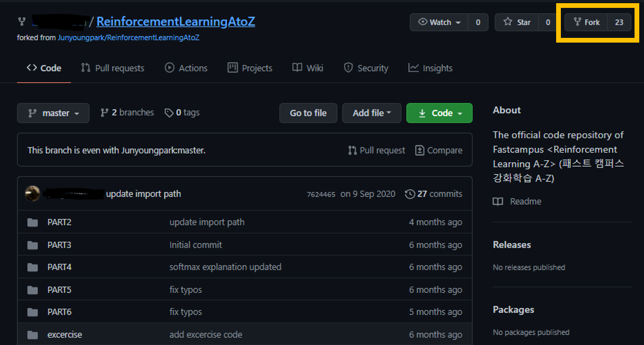Click the PART5 folder icon
This screenshot has height=345, width=644.
33,290
